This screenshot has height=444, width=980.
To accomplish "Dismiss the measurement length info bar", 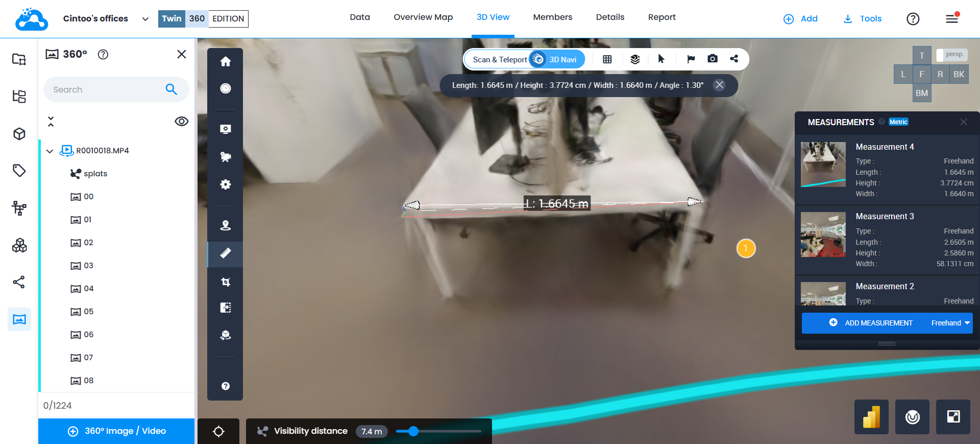I will click(719, 85).
